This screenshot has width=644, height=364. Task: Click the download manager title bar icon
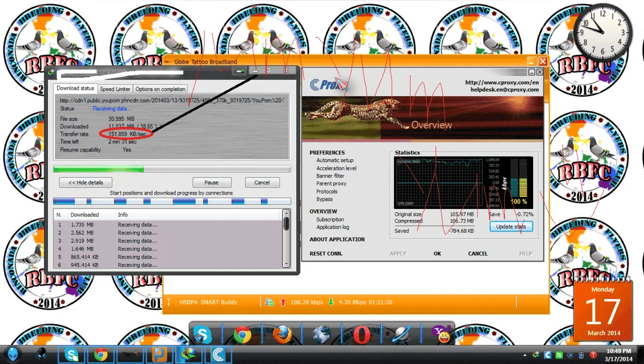coord(52,72)
